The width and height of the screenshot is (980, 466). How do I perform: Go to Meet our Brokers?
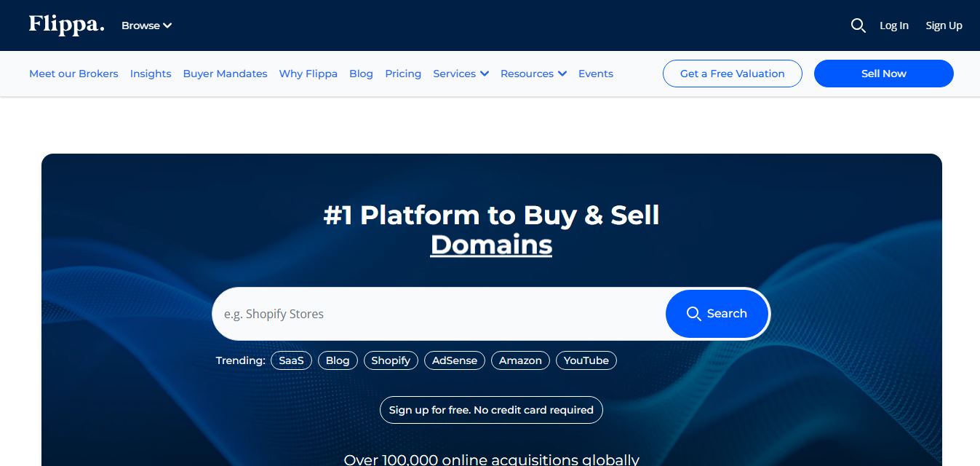tap(73, 74)
